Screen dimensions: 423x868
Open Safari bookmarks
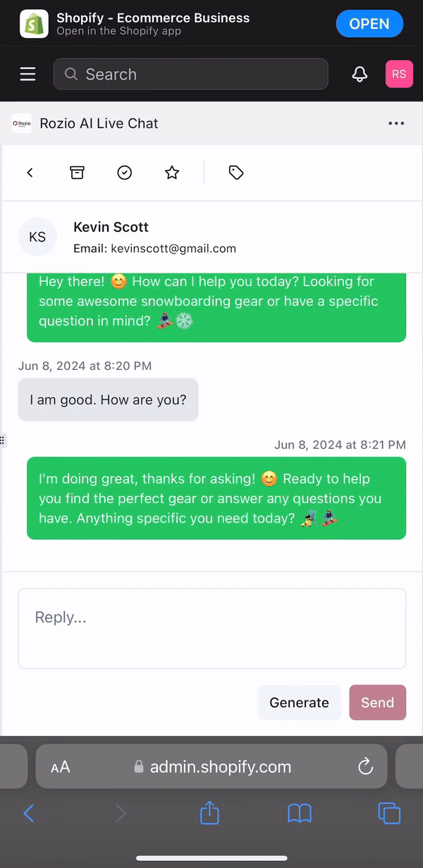point(300,814)
